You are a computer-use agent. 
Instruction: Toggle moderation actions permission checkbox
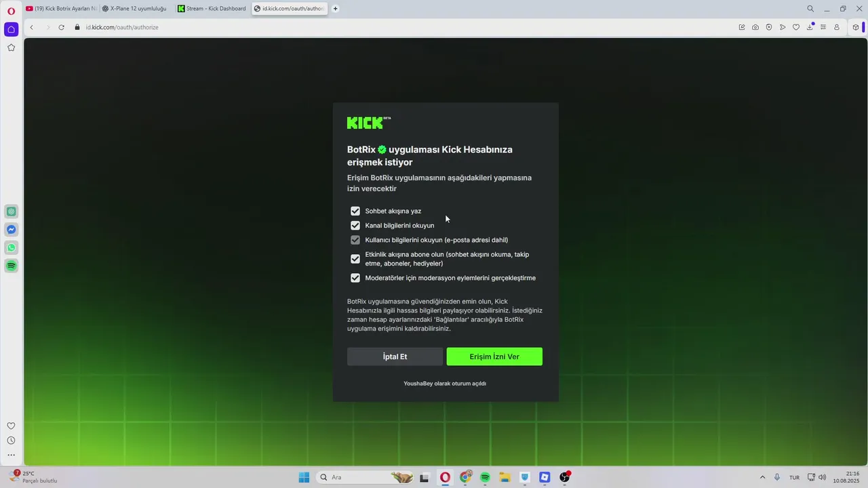[355, 278]
